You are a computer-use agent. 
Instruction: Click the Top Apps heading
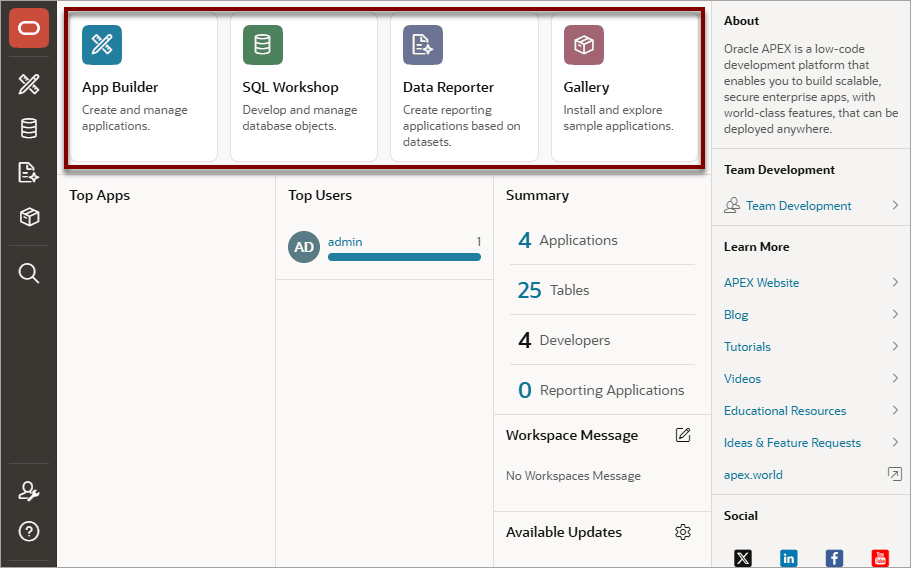click(x=99, y=196)
